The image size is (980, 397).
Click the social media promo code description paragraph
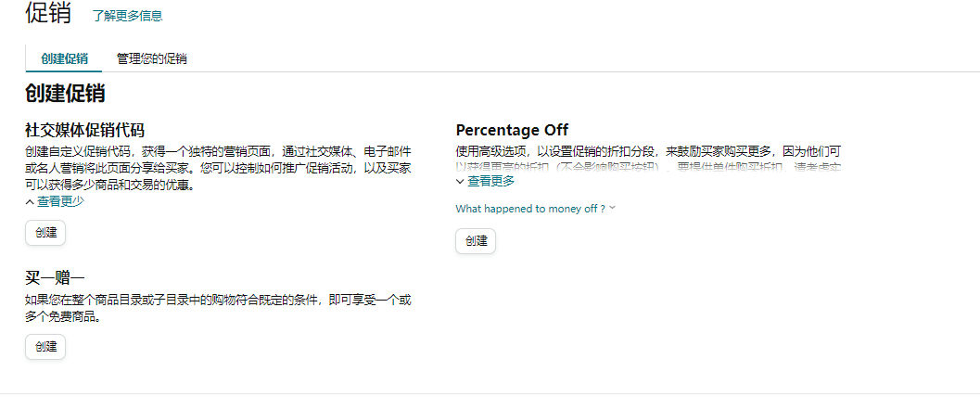pos(218,168)
